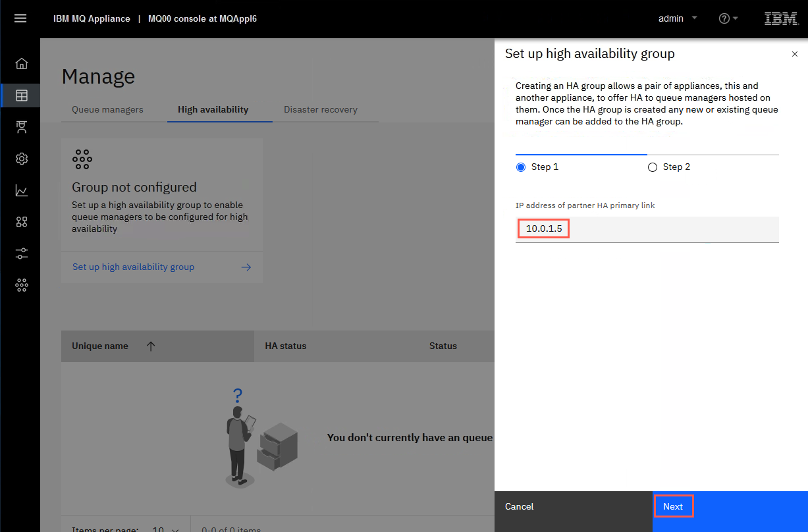The image size is (808, 532).
Task: Click the HA group dots icon on card
Action: tap(82, 159)
